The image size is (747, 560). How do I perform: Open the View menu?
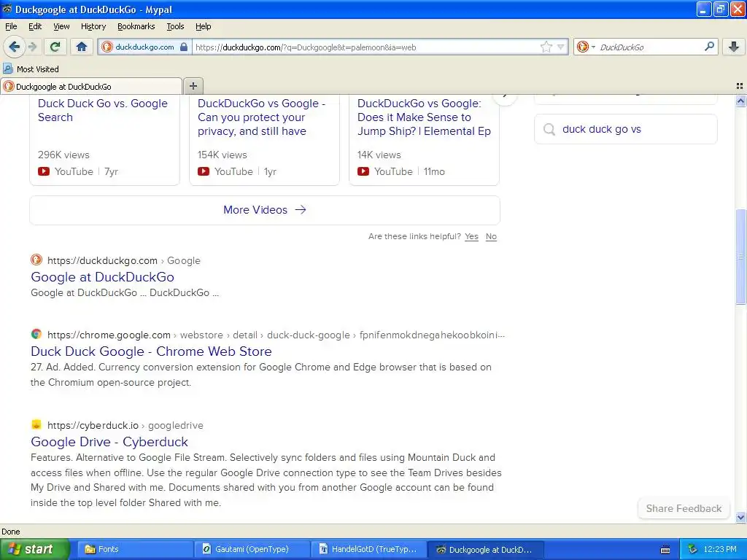tap(61, 26)
